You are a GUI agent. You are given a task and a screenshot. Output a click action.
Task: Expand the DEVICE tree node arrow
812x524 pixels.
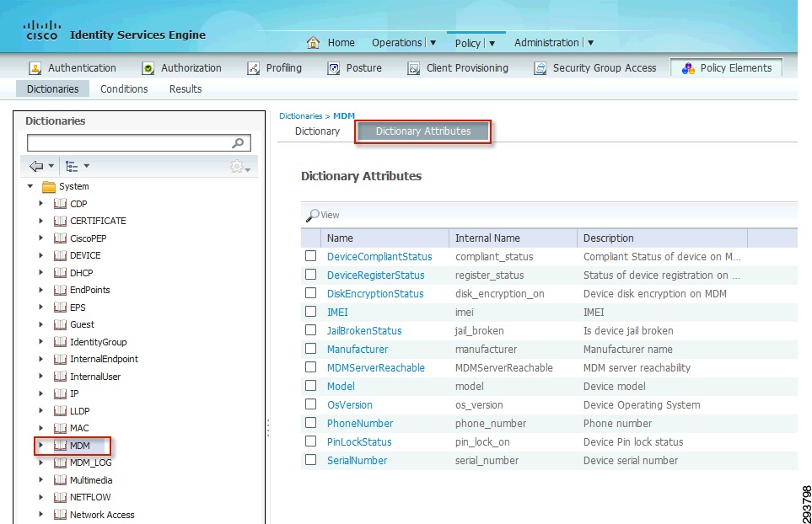pos(41,255)
